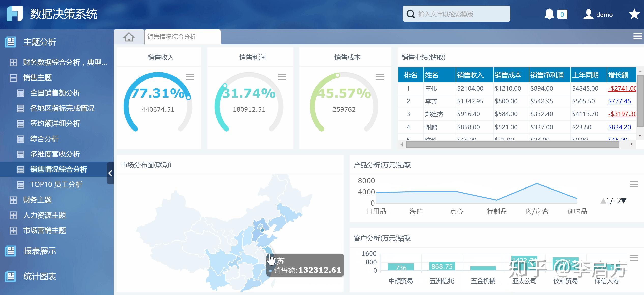Click the data decision system logo

pos(14,14)
